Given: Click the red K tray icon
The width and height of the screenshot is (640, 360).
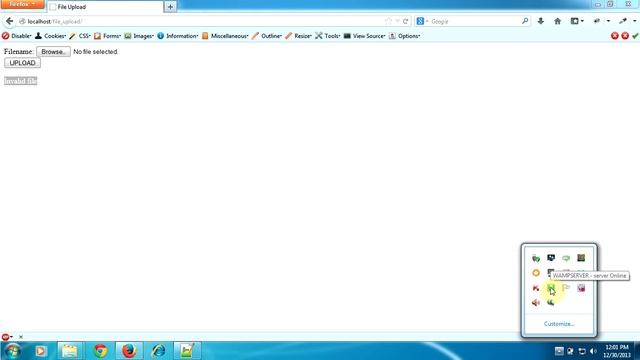Looking at the screenshot, I should [x=536, y=288].
